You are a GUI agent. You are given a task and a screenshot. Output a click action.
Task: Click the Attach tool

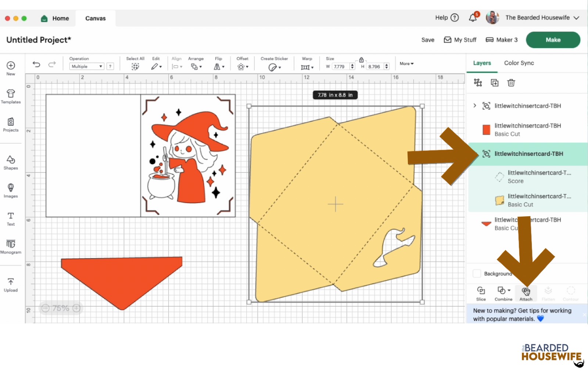[x=526, y=294]
